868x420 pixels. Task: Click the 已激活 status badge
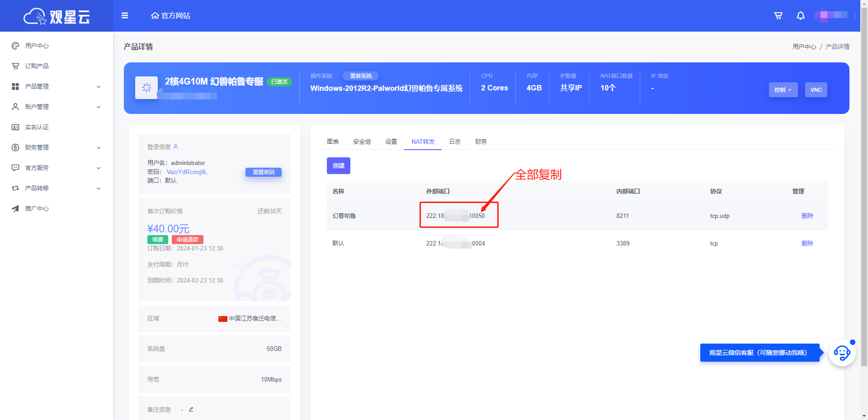click(279, 82)
